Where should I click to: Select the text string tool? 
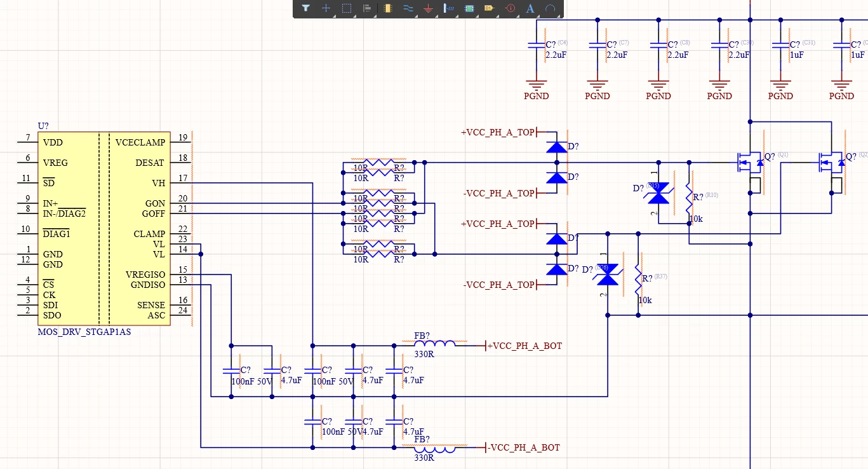530,8
